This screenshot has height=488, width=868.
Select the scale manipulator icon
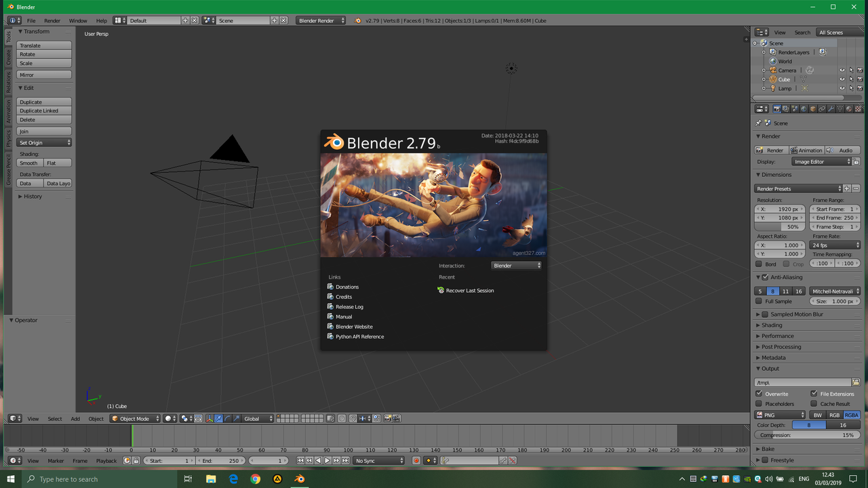pos(236,419)
